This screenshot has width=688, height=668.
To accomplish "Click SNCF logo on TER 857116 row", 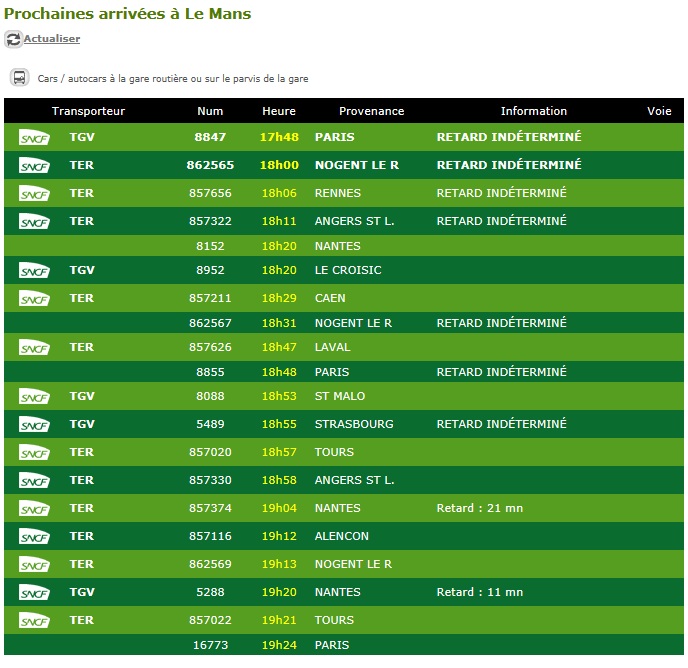I will click(34, 537).
